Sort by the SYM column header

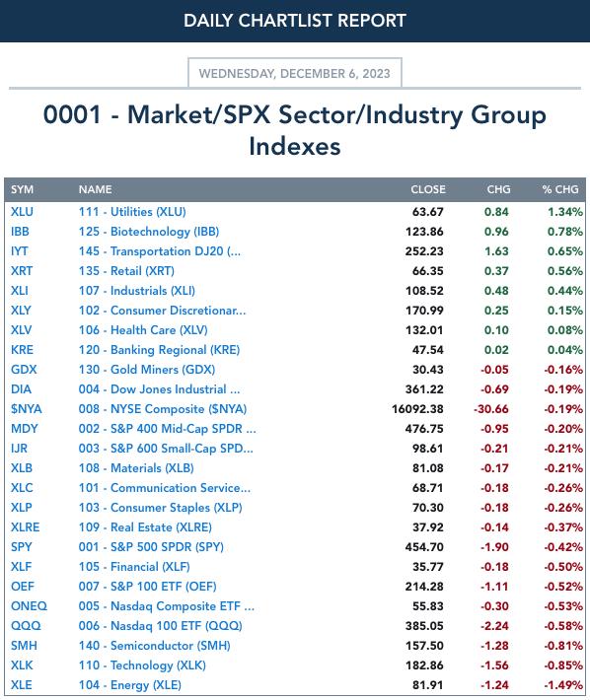22,189
